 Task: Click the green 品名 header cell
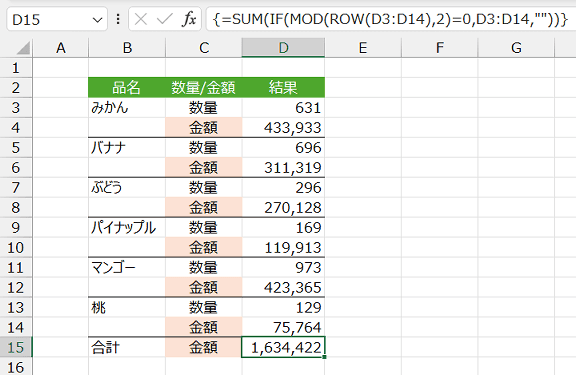pyautogui.click(x=127, y=87)
